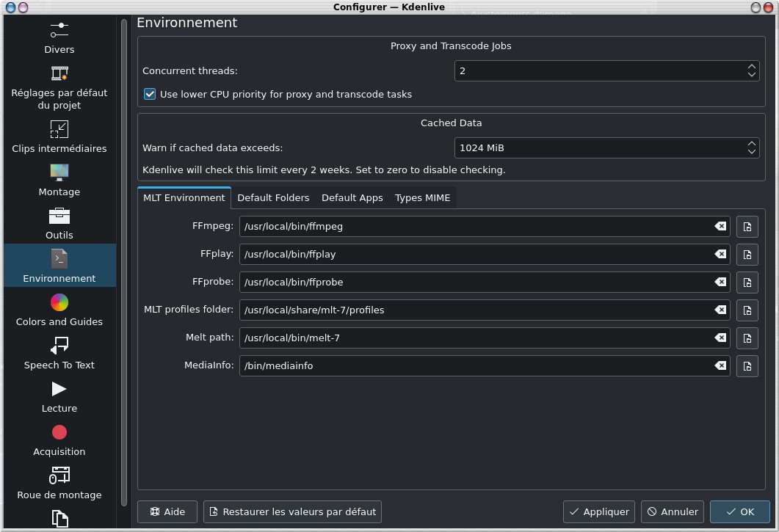Open Roue de montage jog shuttle page
This screenshot has width=779, height=532.
point(59,483)
